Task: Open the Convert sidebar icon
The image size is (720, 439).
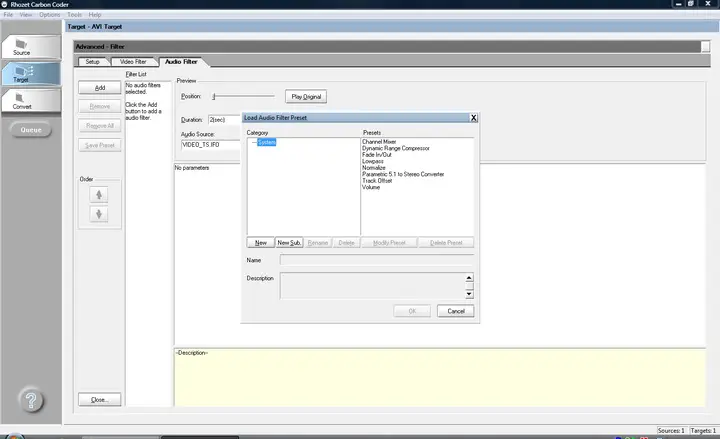Action: pyautogui.click(x=30, y=101)
